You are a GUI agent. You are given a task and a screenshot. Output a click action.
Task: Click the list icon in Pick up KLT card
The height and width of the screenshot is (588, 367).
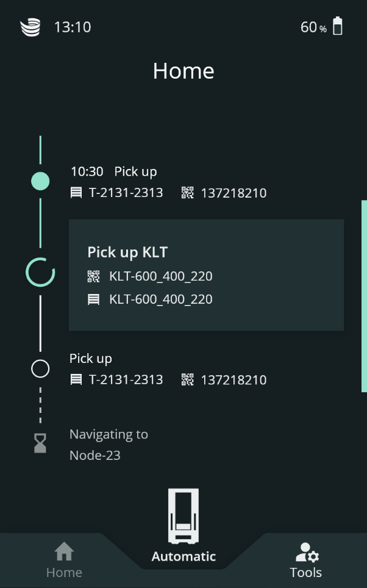tap(93, 299)
